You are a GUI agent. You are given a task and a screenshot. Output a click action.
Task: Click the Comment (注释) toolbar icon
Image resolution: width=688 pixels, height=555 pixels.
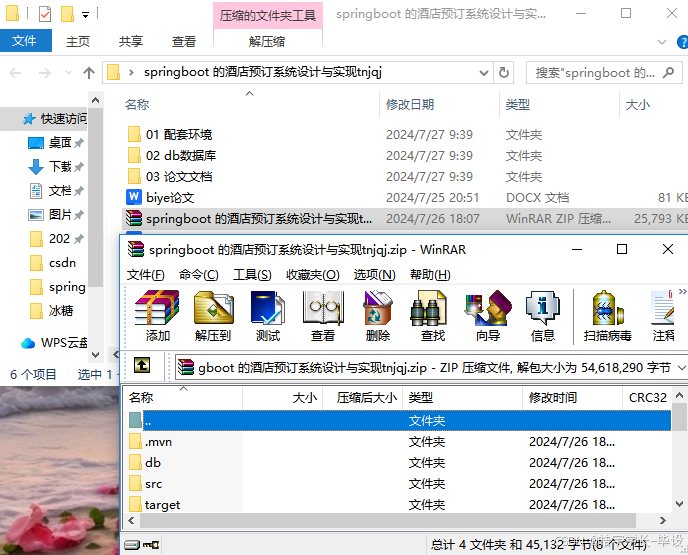(663, 315)
